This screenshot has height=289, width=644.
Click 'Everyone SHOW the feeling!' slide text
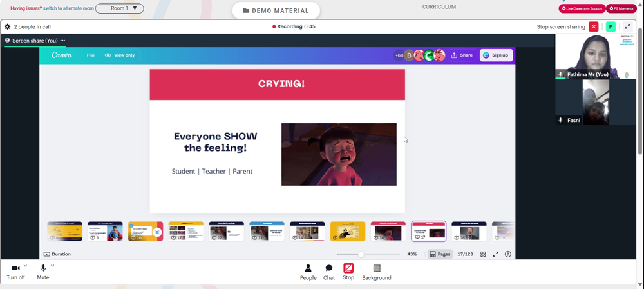tap(216, 142)
